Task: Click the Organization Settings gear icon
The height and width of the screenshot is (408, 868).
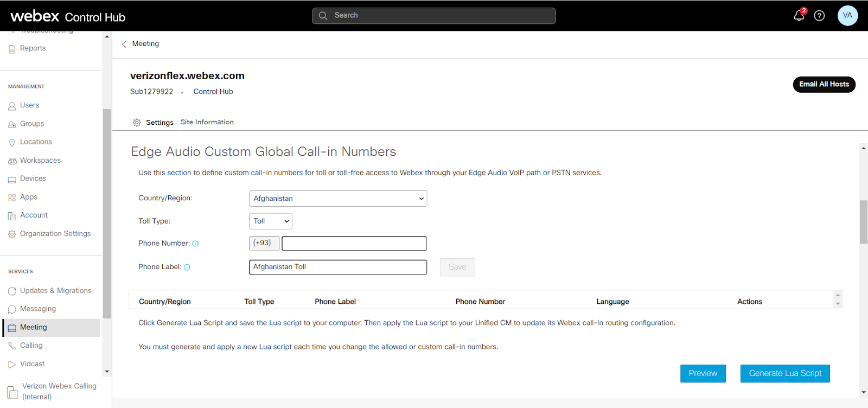Action: [12, 234]
